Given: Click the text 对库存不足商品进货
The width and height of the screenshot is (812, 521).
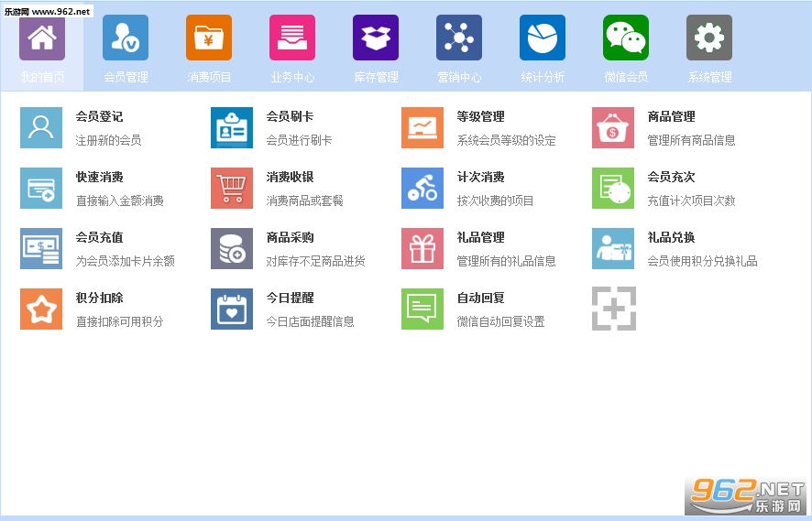Looking at the screenshot, I should click(316, 261).
